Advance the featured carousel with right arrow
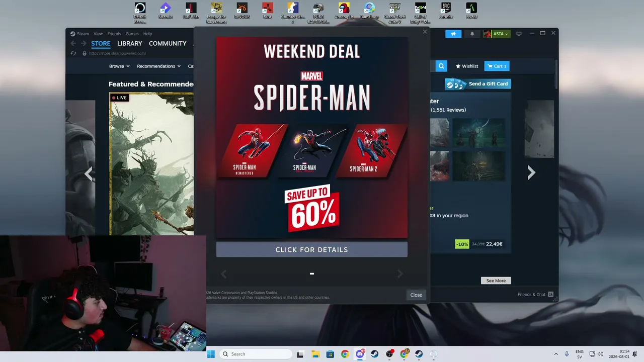The image size is (644, 362). coord(531,173)
